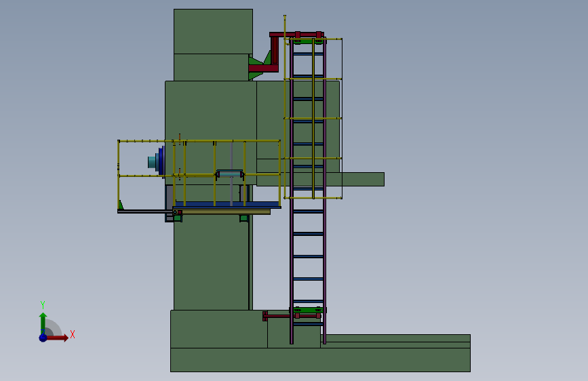Click the blue Z axis ball of the triad
Screen dimensions: 588x381
click(43, 338)
